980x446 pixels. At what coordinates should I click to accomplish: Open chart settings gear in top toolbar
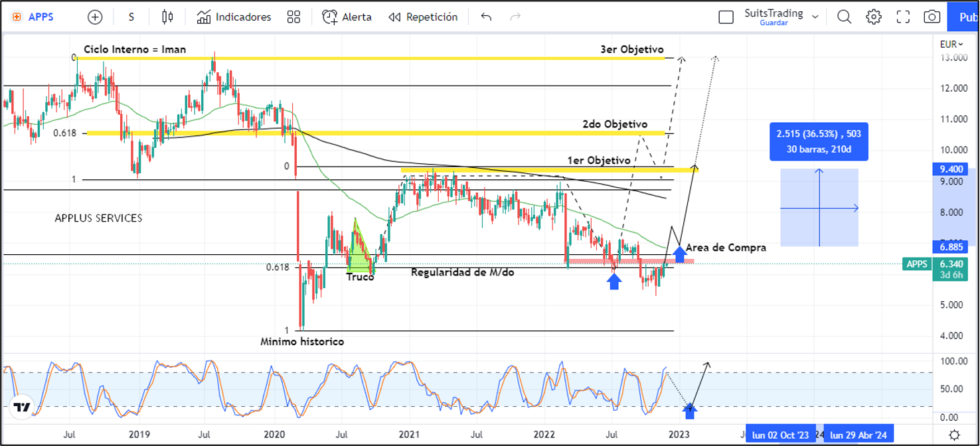pos(874,17)
